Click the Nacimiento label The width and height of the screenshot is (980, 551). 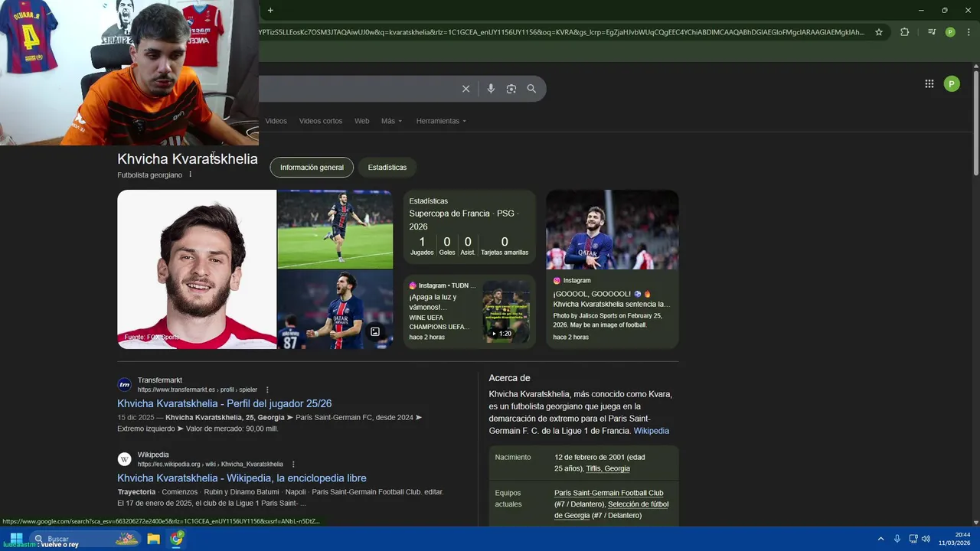pyautogui.click(x=513, y=457)
